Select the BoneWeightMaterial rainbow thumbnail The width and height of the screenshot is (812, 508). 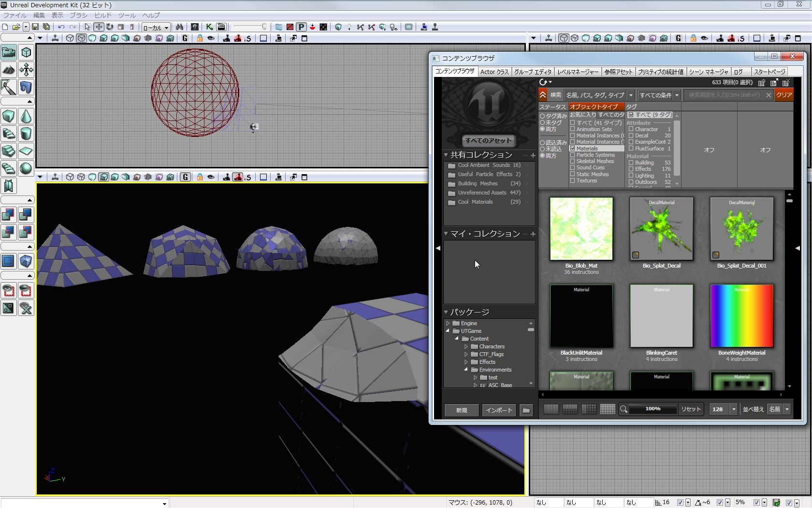click(x=741, y=316)
